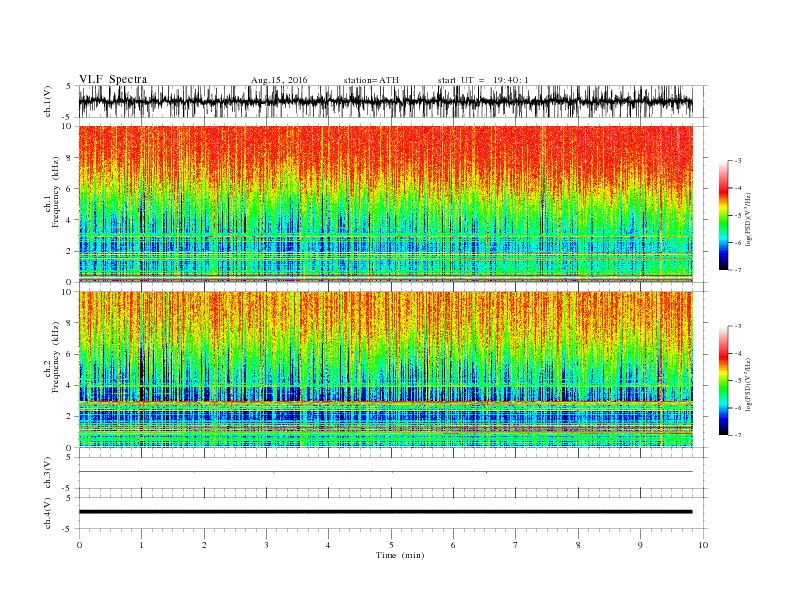
Task: Click the "ch.4(V)" axis label
Action: (x=48, y=513)
